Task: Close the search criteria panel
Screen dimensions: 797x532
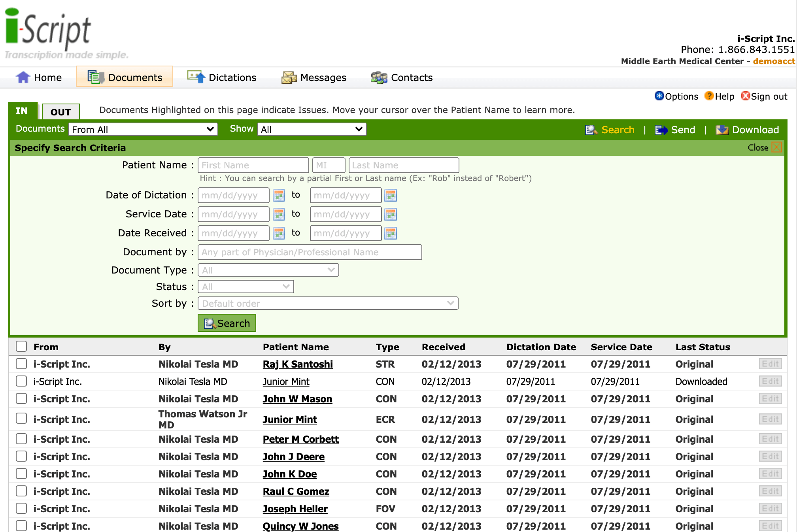Action: (776, 147)
